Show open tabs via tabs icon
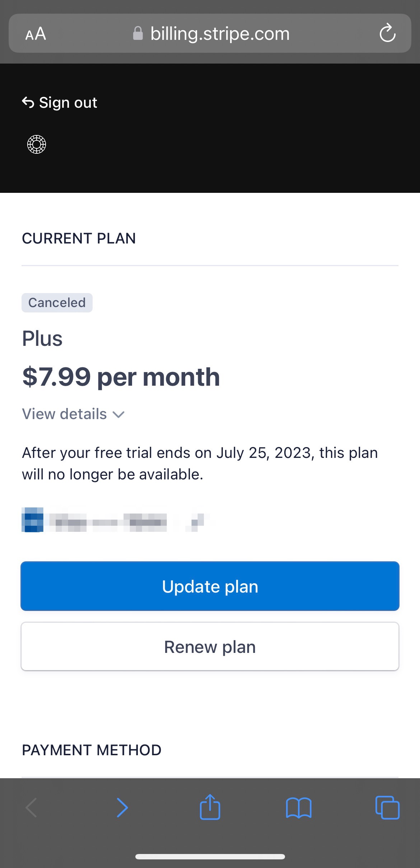 (x=387, y=808)
